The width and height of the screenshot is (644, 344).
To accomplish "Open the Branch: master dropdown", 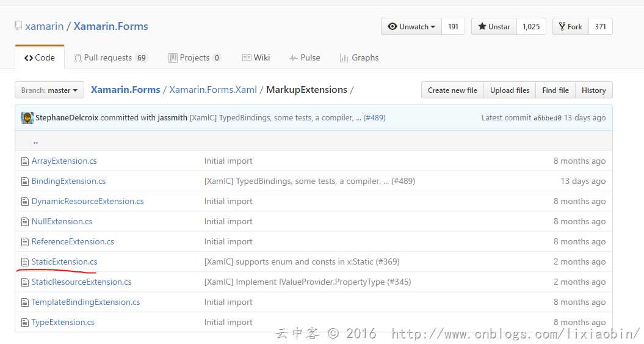I will pos(49,90).
